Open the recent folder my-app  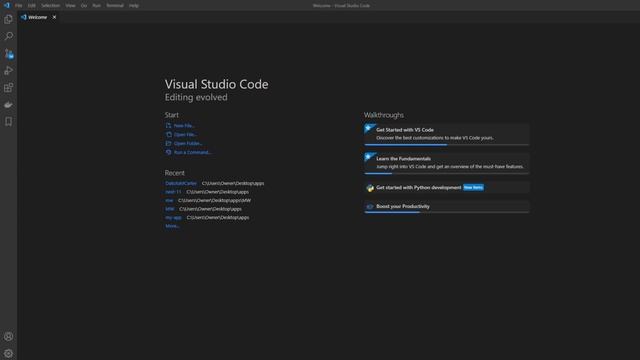point(173,218)
